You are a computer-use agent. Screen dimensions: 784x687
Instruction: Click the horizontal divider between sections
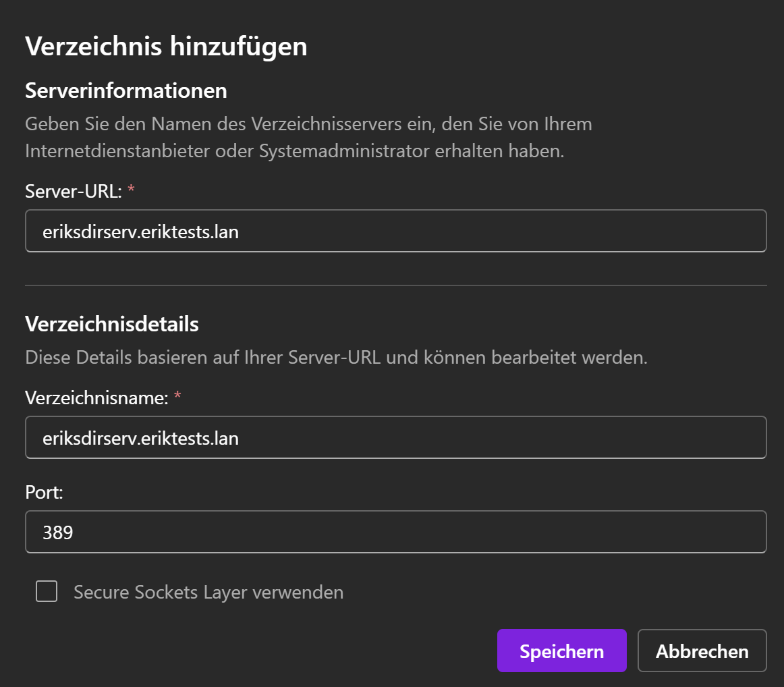[x=395, y=285]
